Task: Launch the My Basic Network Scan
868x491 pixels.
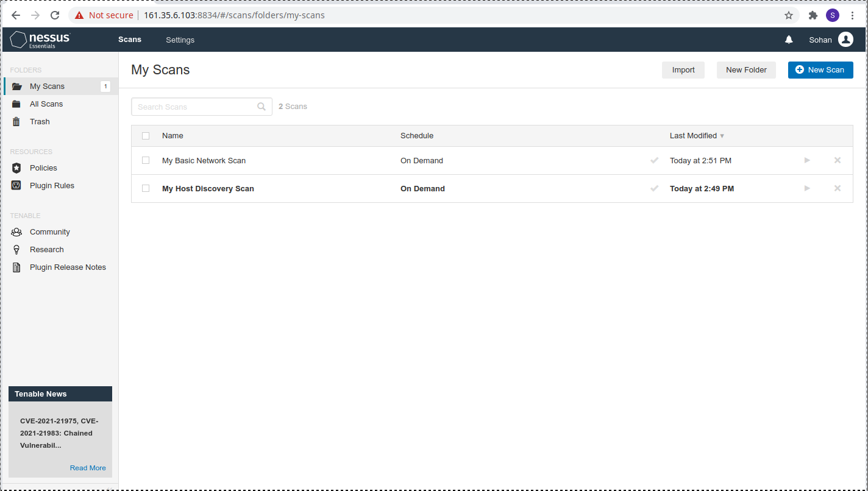Action: click(806, 160)
